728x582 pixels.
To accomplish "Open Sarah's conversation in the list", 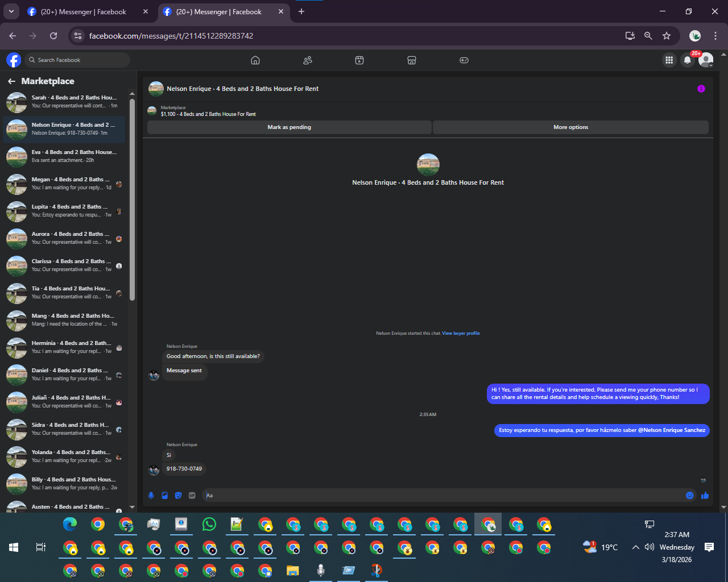I will click(x=64, y=102).
